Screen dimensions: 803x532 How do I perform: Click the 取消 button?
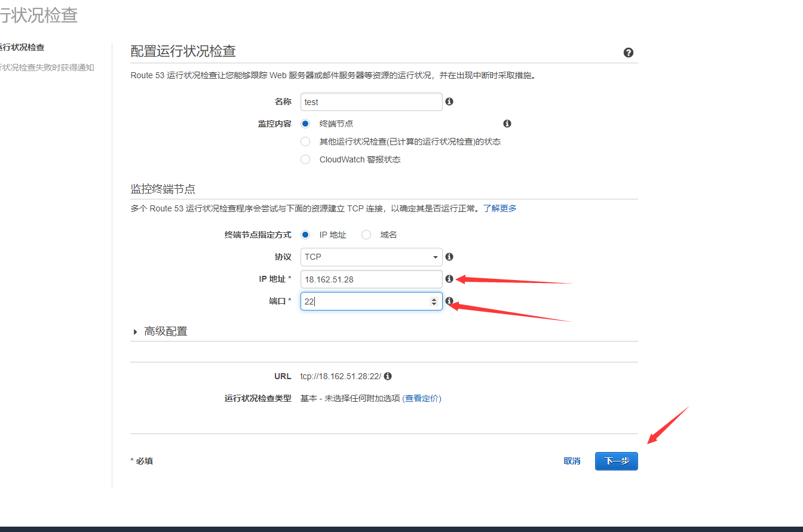pyautogui.click(x=572, y=461)
